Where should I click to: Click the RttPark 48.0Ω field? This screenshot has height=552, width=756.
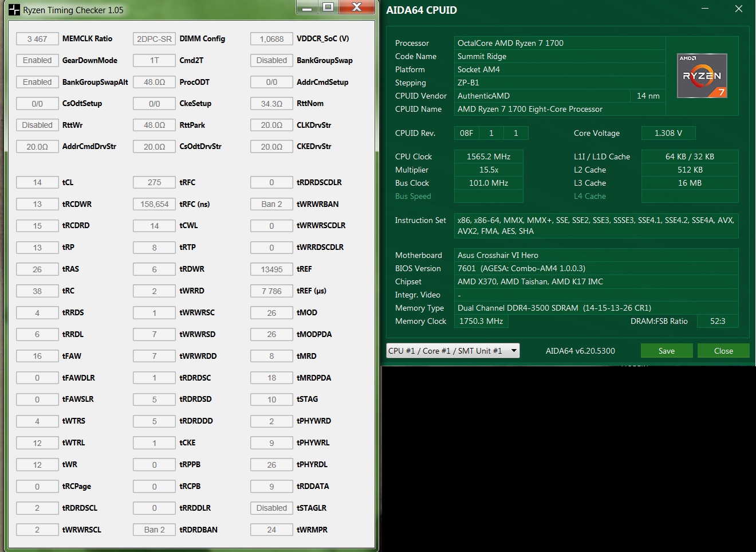[154, 125]
